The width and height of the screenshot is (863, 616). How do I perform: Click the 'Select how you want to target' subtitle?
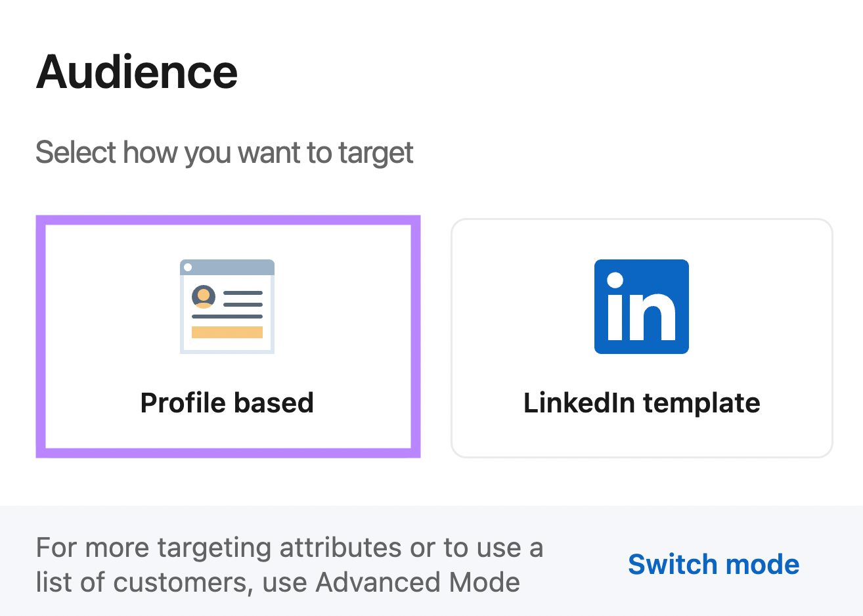[x=225, y=152]
